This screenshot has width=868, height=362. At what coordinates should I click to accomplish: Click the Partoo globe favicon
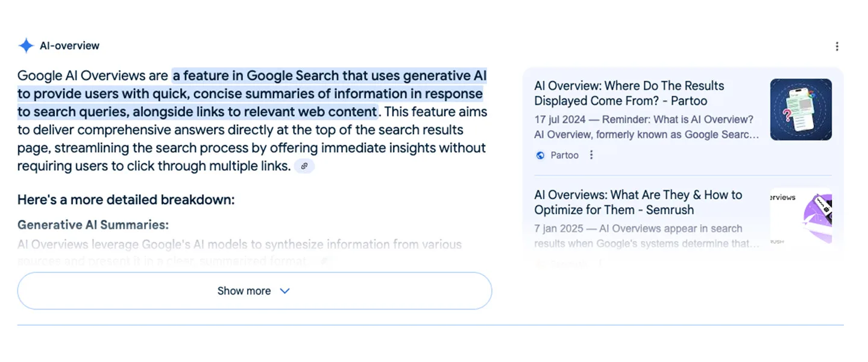coord(540,155)
